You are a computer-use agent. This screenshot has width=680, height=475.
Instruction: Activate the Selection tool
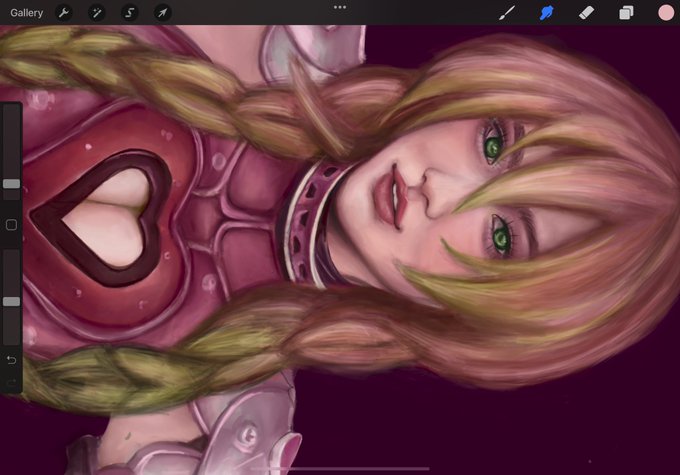pyautogui.click(x=129, y=13)
